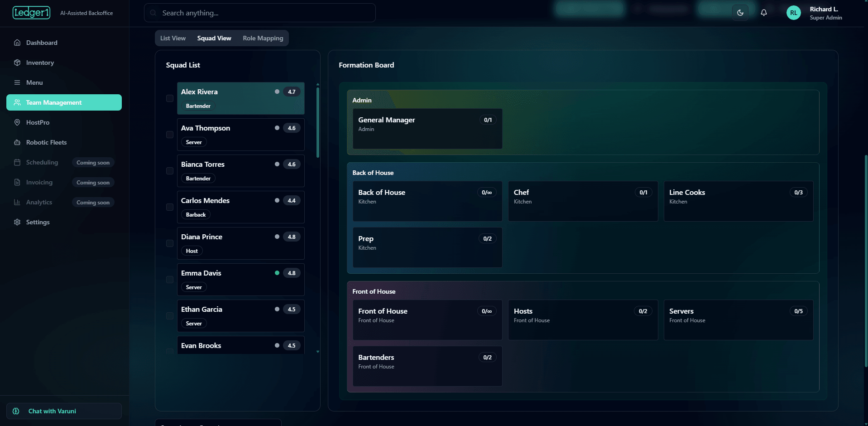The height and width of the screenshot is (426, 868).
Task: Tick the checkbox next to Diana Prince
Action: [170, 243]
